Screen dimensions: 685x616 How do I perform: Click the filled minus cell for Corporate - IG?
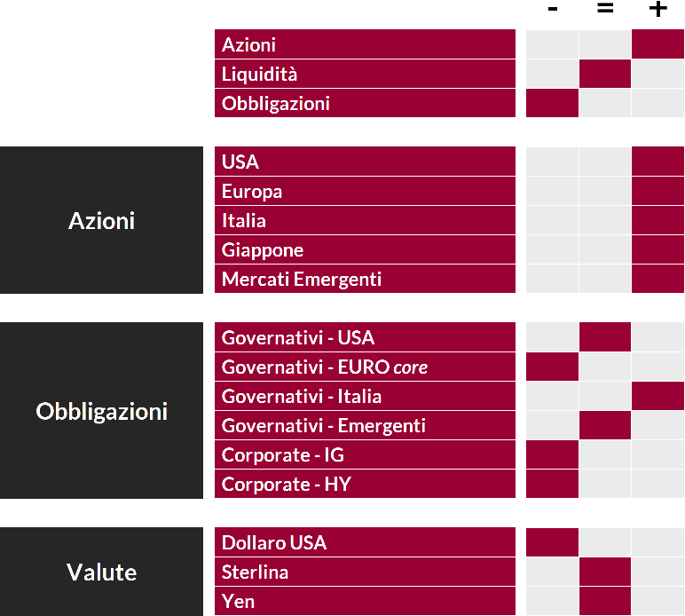coord(552,454)
